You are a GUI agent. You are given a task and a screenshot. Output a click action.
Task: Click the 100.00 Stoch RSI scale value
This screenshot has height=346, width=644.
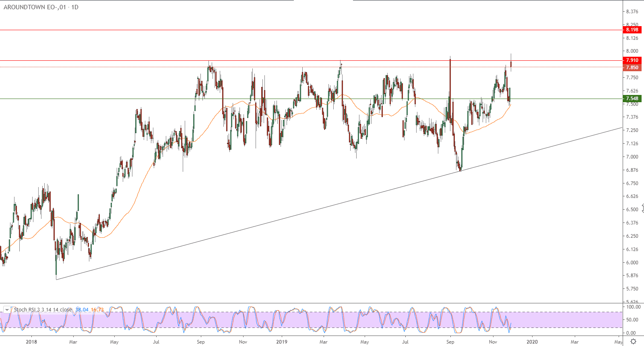point(634,307)
